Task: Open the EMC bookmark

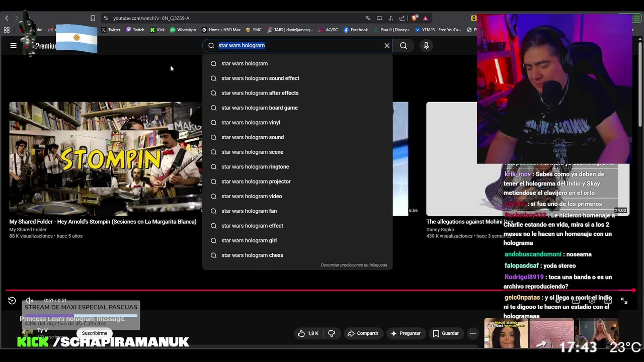Action: (x=254, y=30)
